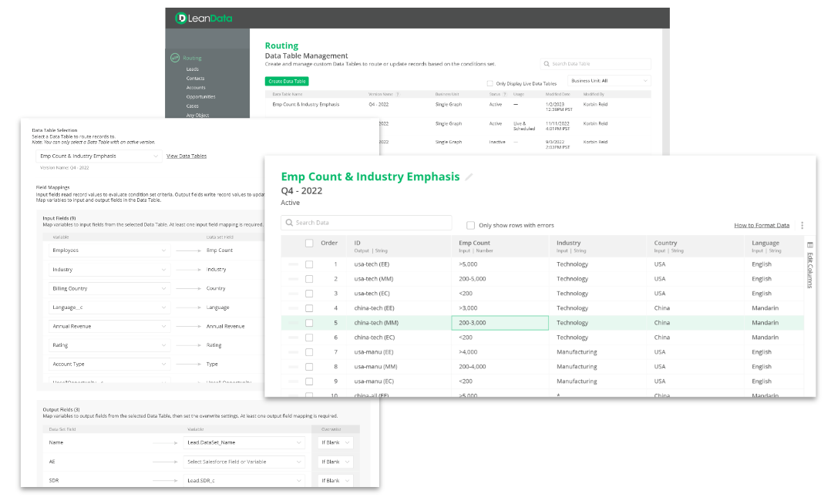The width and height of the screenshot is (831, 504).
Task: Open the Billing Country variable dropdown
Action: point(109,288)
